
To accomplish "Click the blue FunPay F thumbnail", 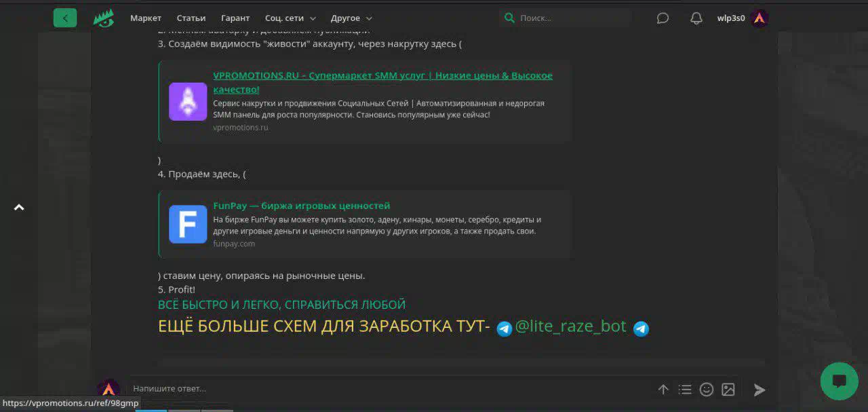I will coord(188,224).
